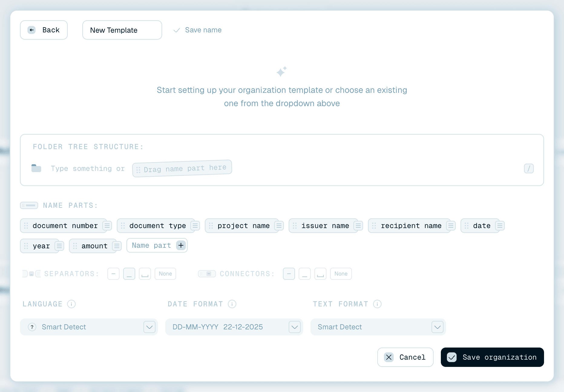Viewport: 564px width, 392px height.
Task: Edit the New Template name field
Action: coord(122,30)
